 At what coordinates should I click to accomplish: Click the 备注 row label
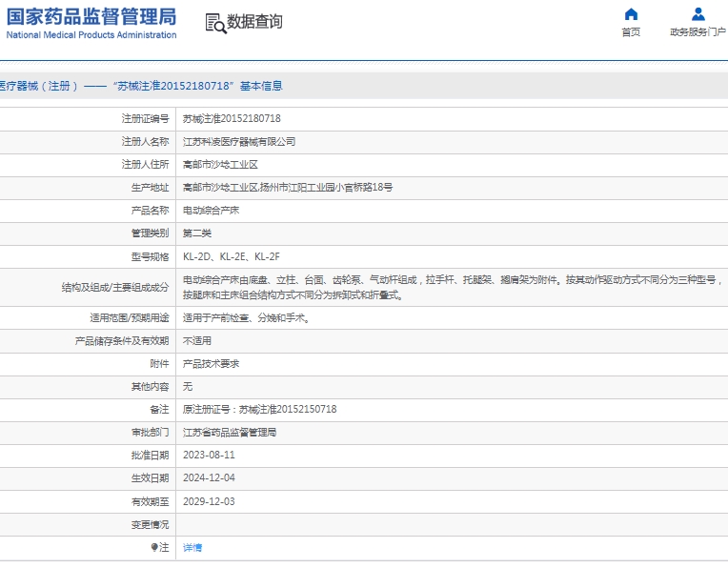tap(159, 409)
